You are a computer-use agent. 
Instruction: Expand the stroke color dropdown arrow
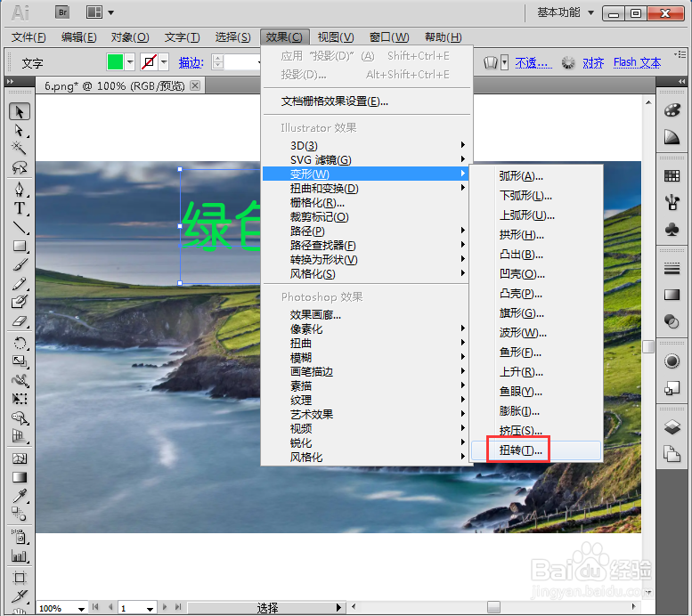coord(164,62)
